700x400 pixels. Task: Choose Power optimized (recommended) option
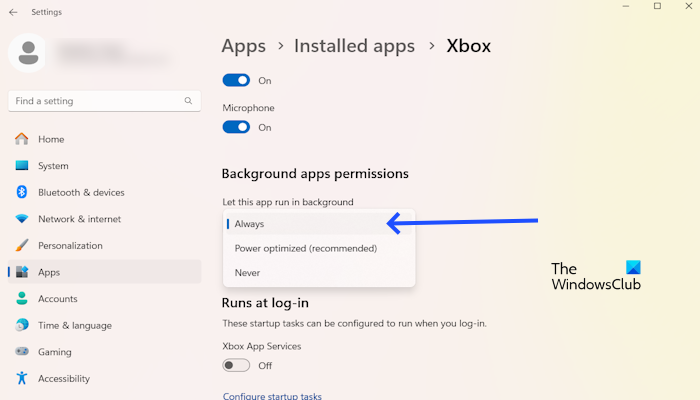(x=319, y=248)
